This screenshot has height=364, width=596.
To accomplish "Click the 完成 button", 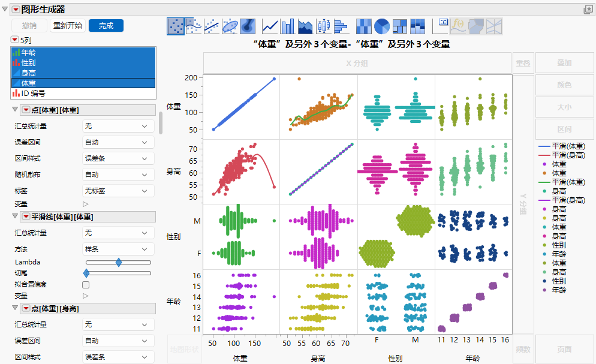I will coord(106,25).
